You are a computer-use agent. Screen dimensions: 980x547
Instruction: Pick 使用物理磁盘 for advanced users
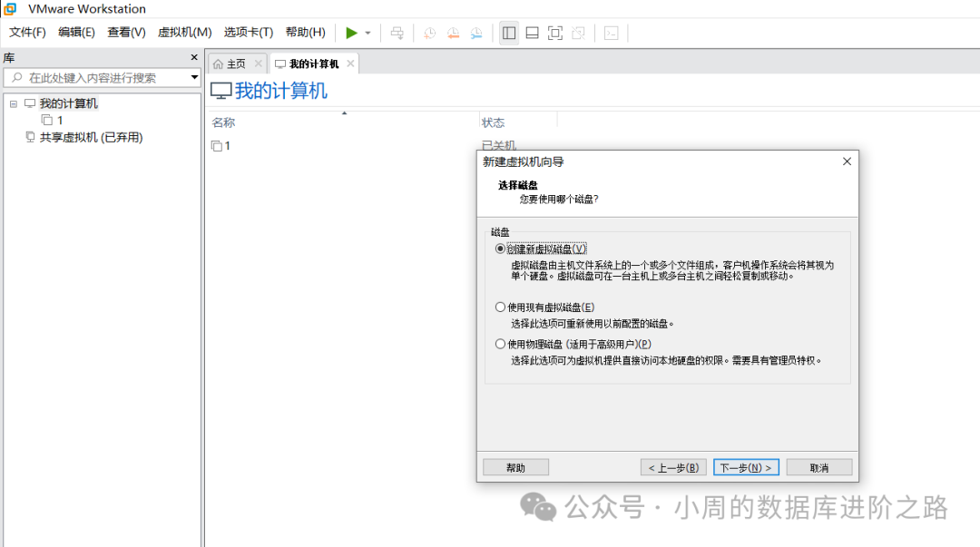(x=501, y=343)
